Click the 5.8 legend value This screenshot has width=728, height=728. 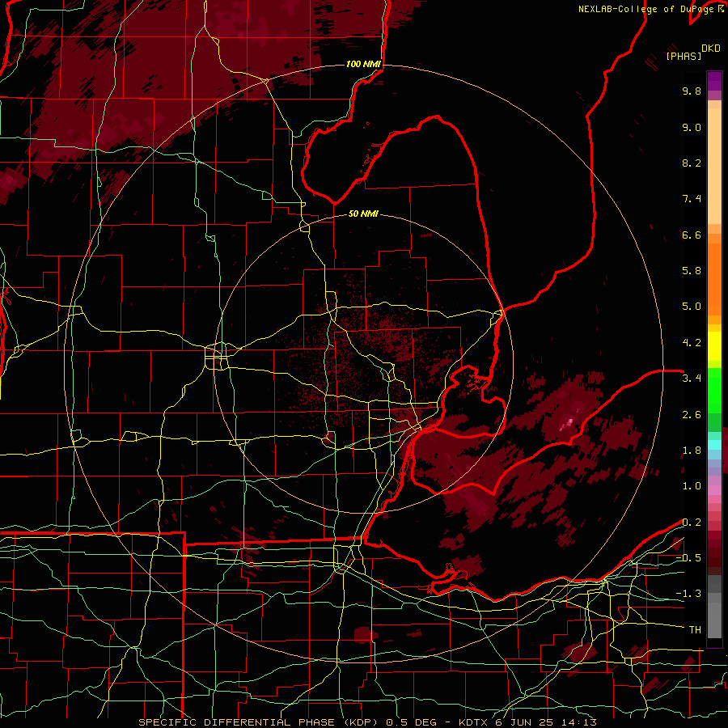(x=692, y=271)
